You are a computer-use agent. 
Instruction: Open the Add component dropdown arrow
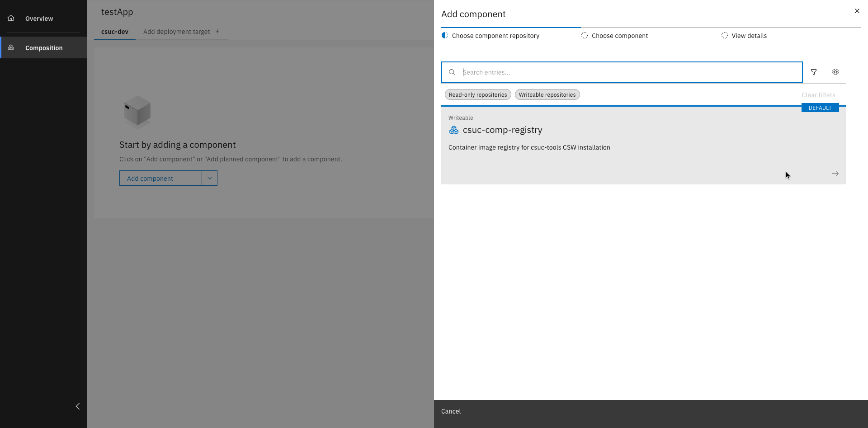point(209,178)
